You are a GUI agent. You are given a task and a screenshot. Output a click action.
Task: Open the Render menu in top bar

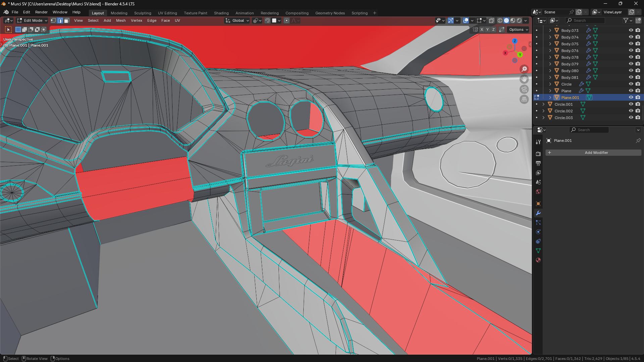click(41, 12)
